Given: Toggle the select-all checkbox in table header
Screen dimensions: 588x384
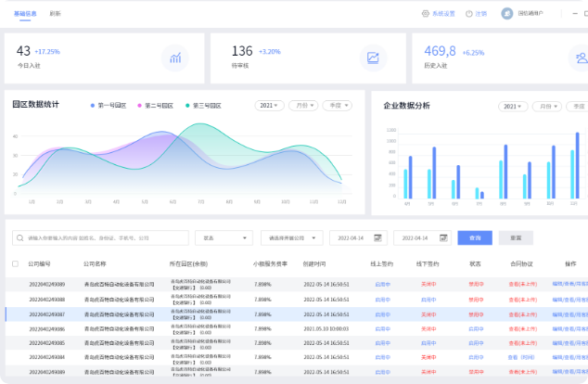Looking at the screenshot, I should (x=15, y=263).
